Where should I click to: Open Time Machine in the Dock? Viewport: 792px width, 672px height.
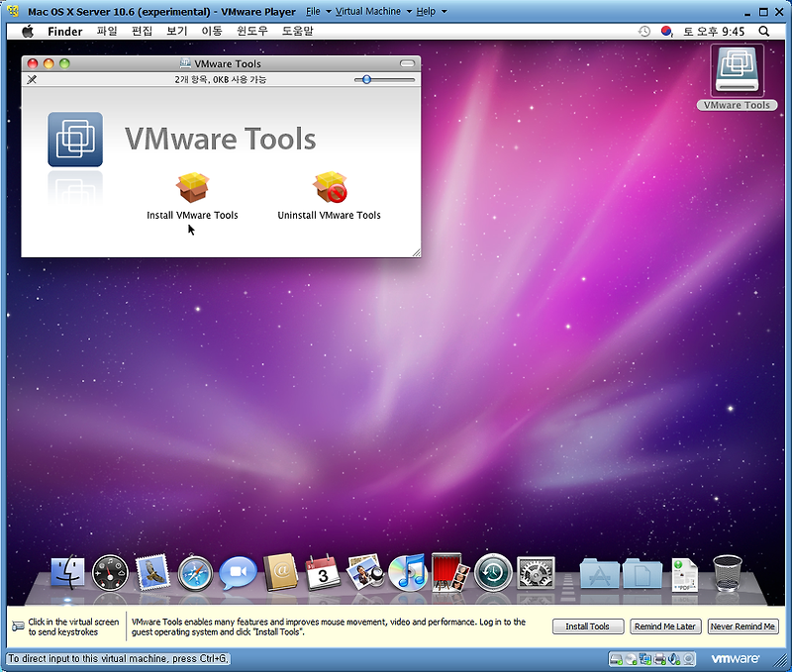(x=493, y=573)
